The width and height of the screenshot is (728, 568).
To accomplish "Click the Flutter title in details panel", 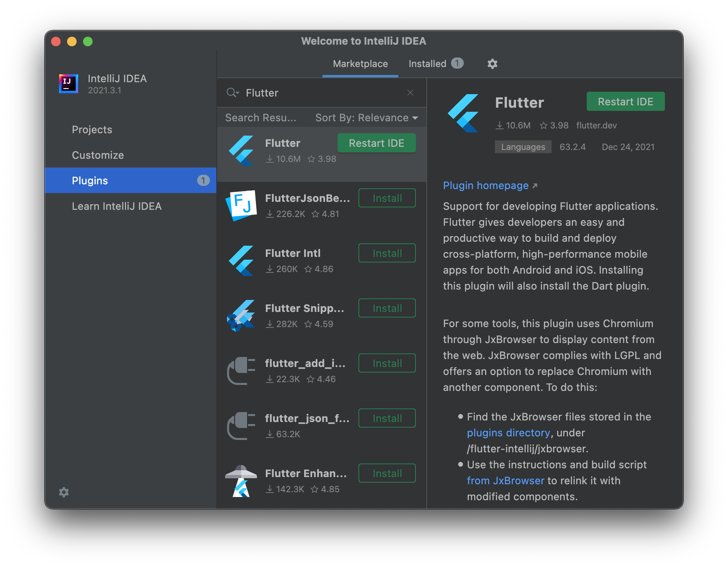I will pos(520,103).
